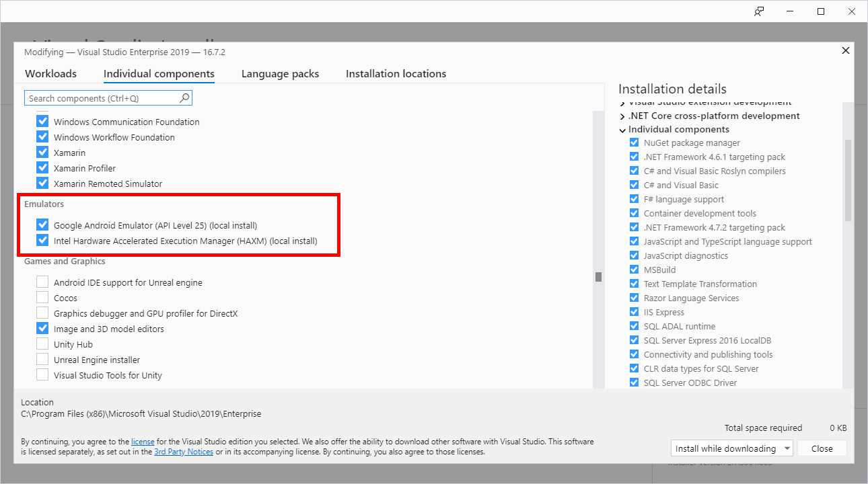
Task: Collapse Individual components in Installation details
Action: [x=622, y=130]
